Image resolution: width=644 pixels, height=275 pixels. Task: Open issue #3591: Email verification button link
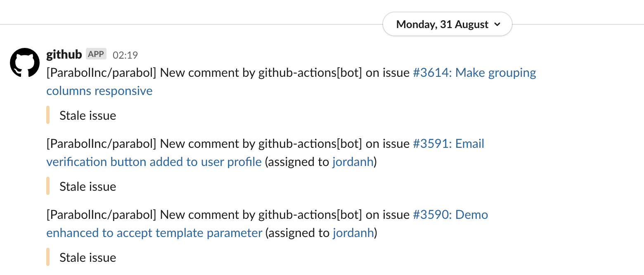tap(449, 143)
